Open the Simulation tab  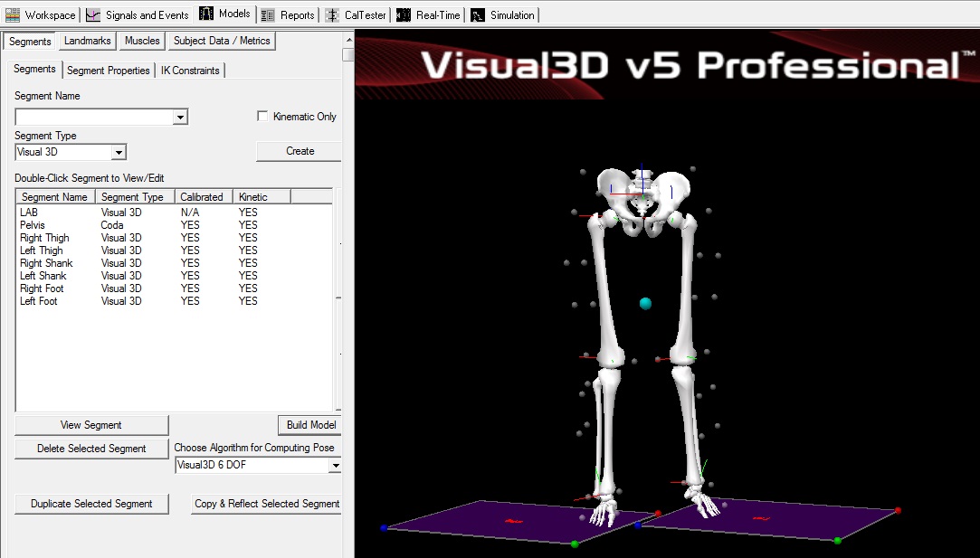pos(503,15)
